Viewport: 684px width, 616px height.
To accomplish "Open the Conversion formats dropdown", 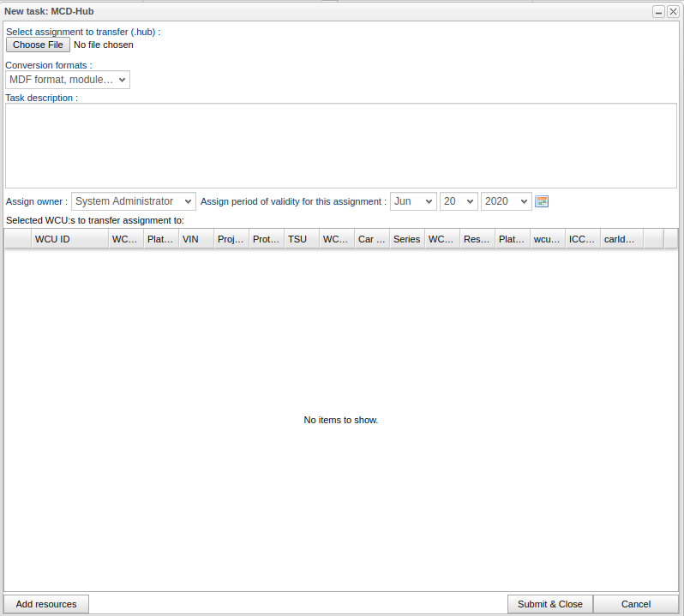I will (x=68, y=80).
